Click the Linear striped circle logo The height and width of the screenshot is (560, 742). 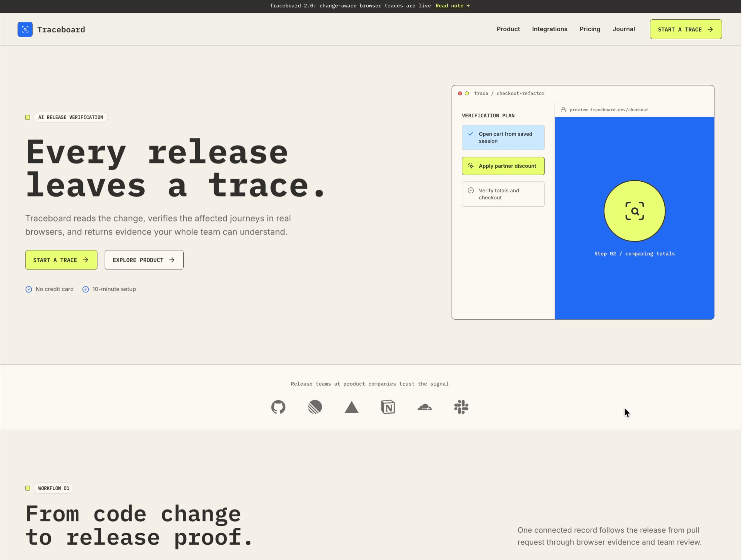[x=315, y=407]
